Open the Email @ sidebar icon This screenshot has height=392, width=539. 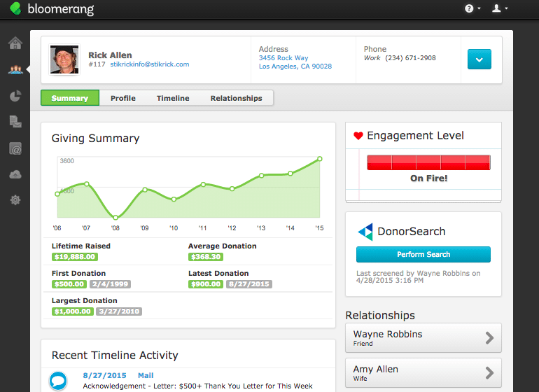click(15, 148)
